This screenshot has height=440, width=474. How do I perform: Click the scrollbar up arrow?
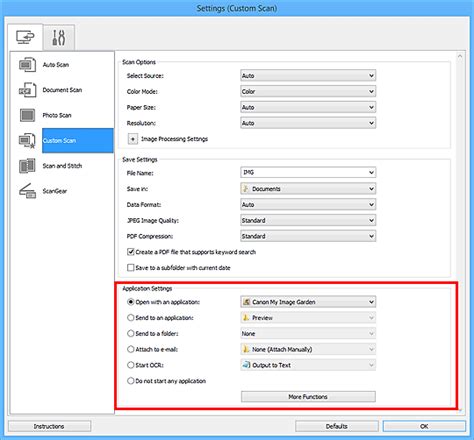click(460, 56)
